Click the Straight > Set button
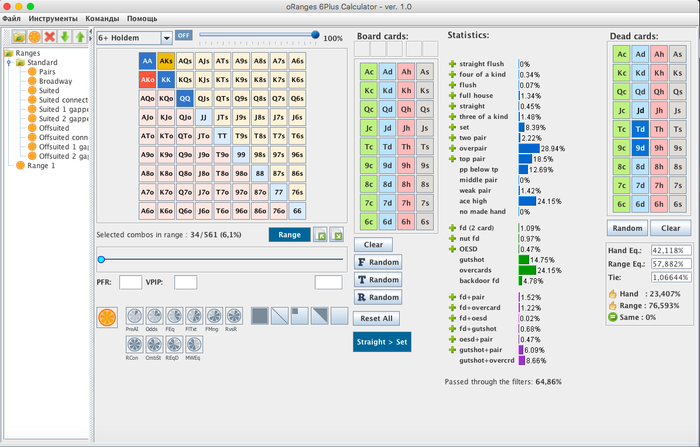This screenshot has height=447, width=700. [382, 342]
